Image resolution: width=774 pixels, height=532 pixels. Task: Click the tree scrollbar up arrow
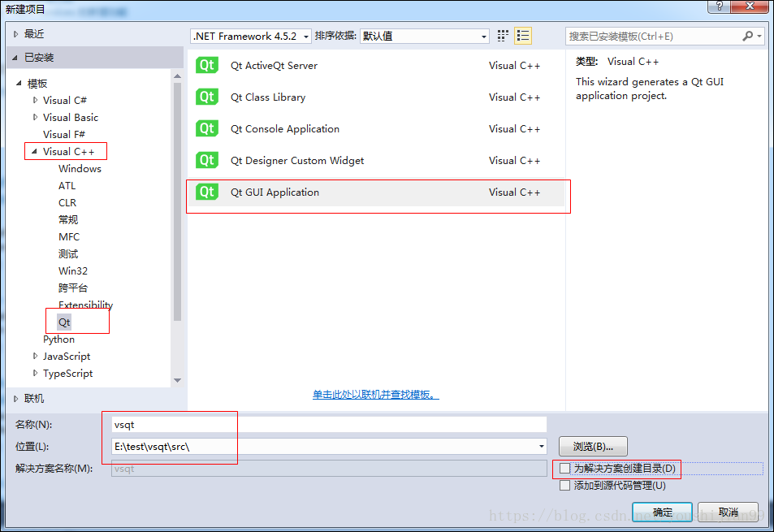pyautogui.click(x=177, y=76)
